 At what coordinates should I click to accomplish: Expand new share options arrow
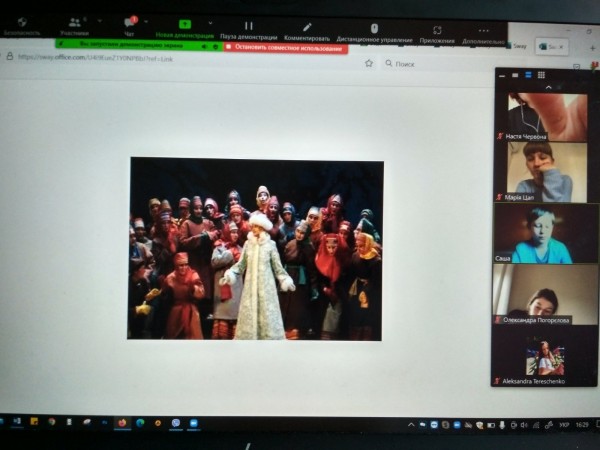pos(210,23)
